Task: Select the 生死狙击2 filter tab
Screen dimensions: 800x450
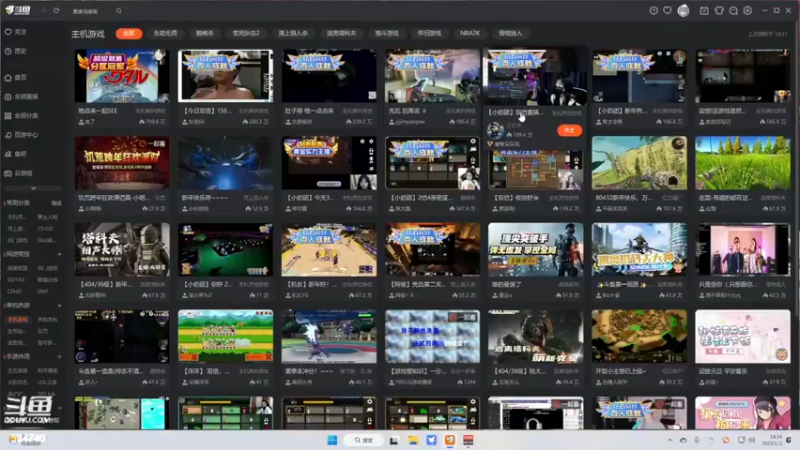Action: 246,33
